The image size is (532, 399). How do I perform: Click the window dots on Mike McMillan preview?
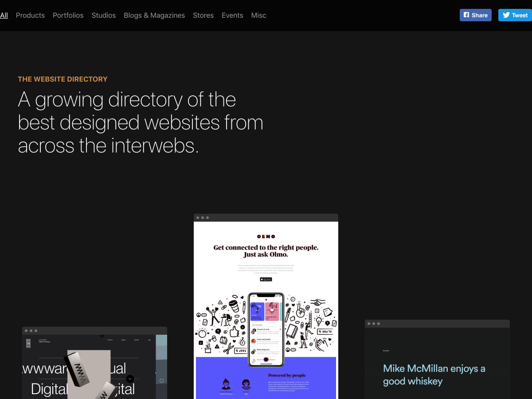374,324
